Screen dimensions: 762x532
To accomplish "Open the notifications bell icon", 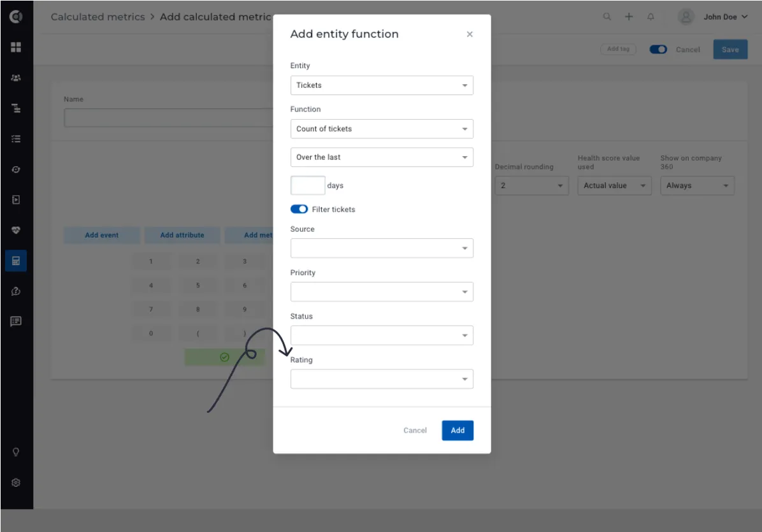I will tap(651, 17).
